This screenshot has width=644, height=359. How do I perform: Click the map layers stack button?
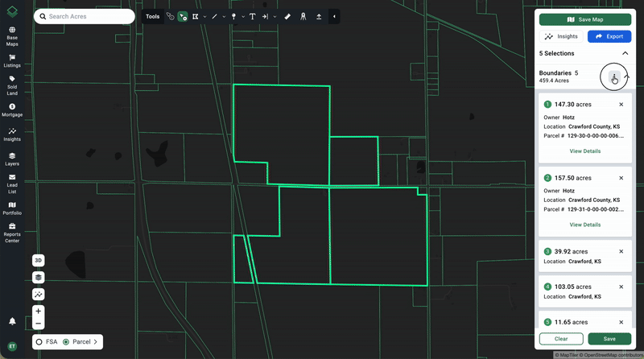tap(39, 277)
